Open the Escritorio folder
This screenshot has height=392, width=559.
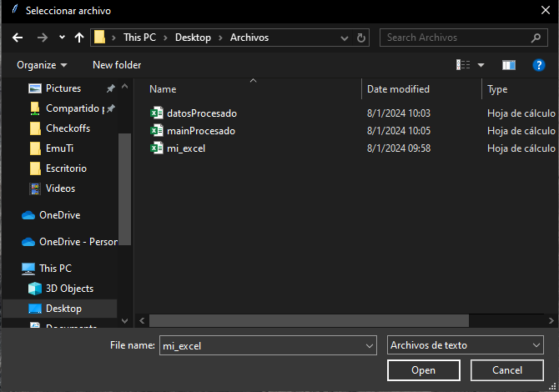(66, 168)
